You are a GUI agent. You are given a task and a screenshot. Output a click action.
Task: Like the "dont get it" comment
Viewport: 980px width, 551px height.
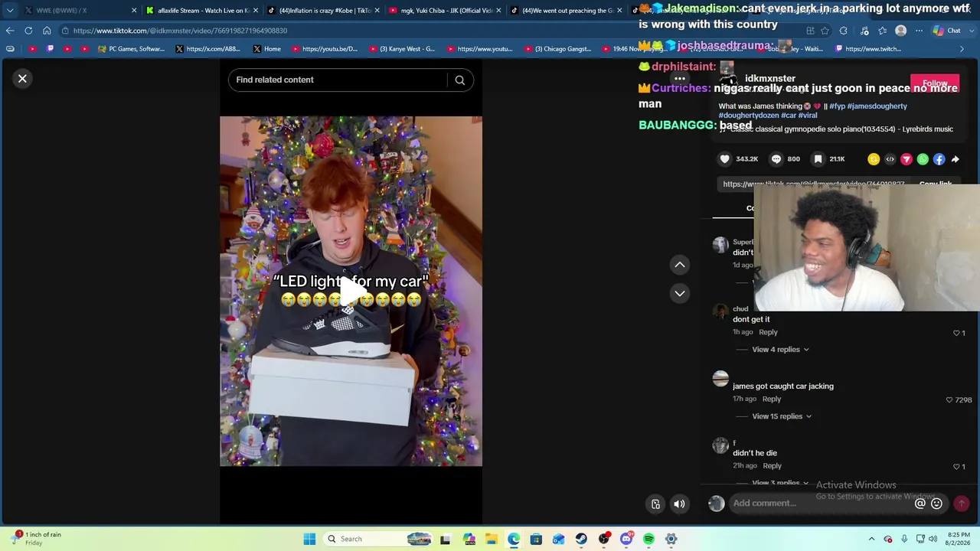[956, 333]
